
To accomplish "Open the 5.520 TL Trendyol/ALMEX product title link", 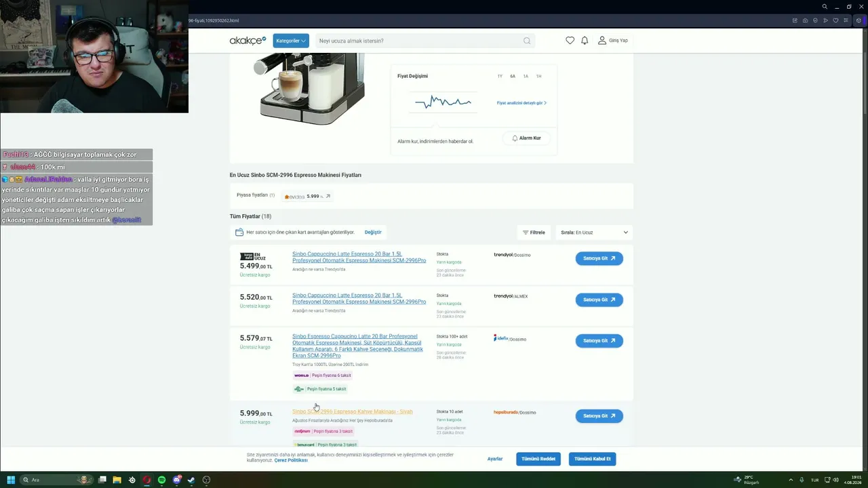I will click(x=359, y=299).
